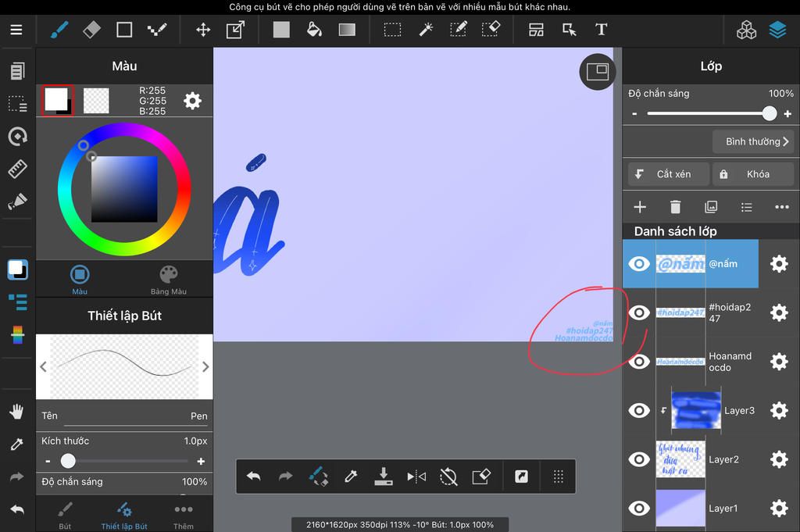Open settings gear for @nấm layer

779,264
